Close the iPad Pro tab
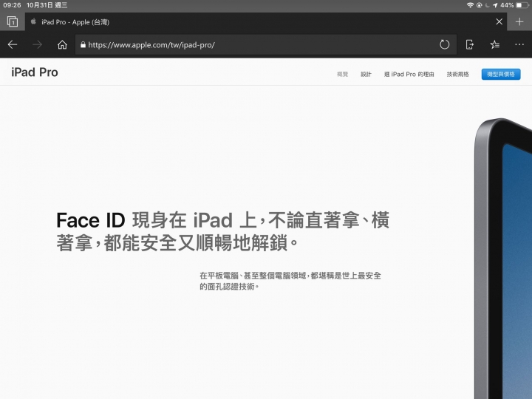Screen dimensions: 532x399 (x=499, y=21)
